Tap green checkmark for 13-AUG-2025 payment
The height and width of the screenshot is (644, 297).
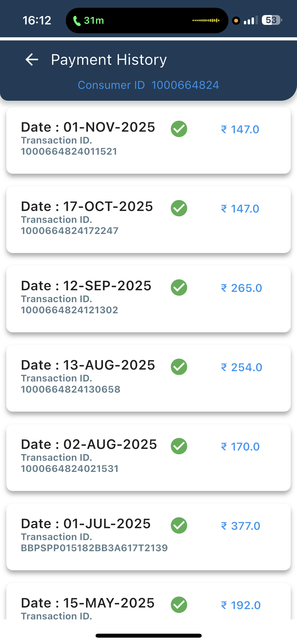(x=179, y=367)
